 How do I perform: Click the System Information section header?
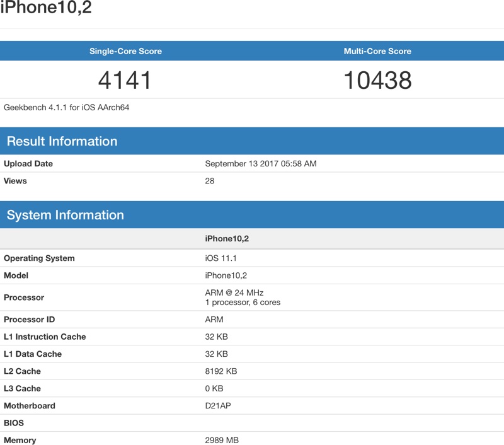[66, 215]
